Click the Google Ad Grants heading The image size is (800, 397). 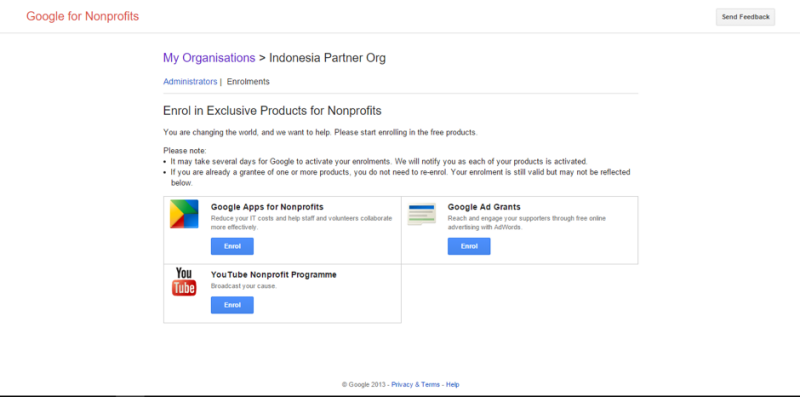[484, 207]
